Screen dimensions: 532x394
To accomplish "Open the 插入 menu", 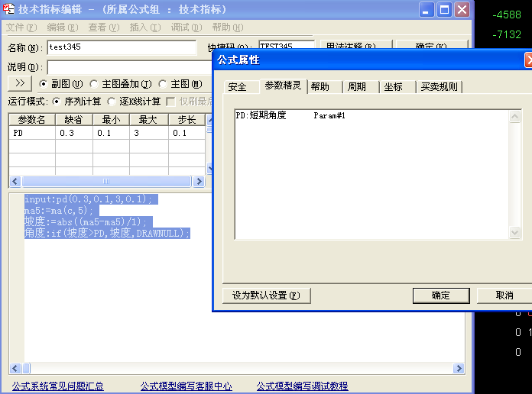I will pyautogui.click(x=144, y=27).
